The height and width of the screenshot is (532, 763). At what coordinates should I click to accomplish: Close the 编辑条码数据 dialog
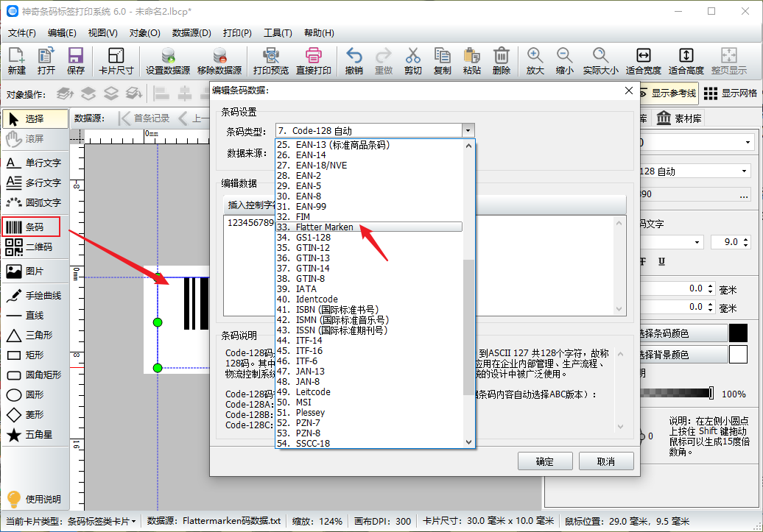tap(629, 91)
